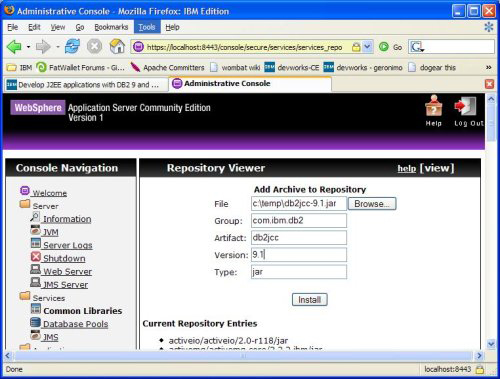The width and height of the screenshot is (500, 379).
Task: Click the WebSphere Help icon
Action: point(433,107)
